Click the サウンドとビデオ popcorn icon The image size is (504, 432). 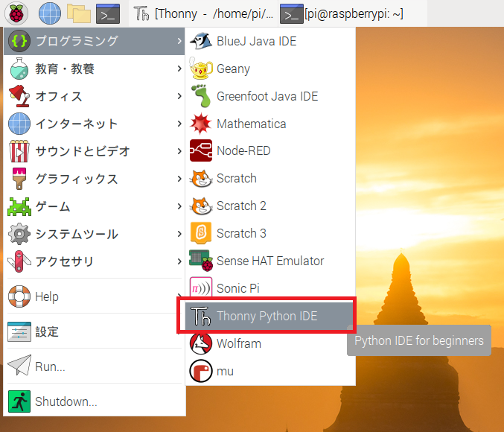[x=19, y=151]
